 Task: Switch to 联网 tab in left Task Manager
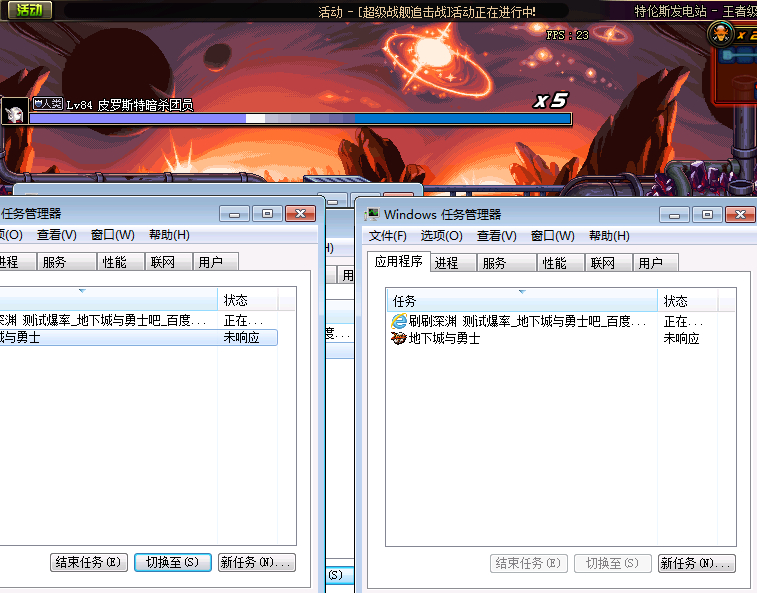[x=169, y=262]
